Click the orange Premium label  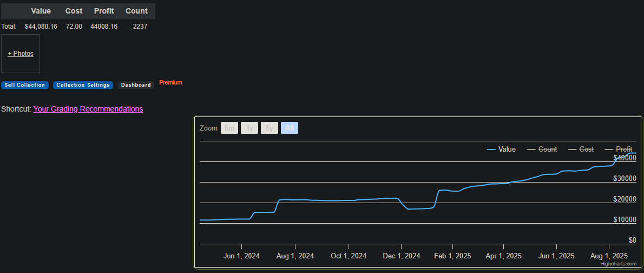(x=170, y=83)
